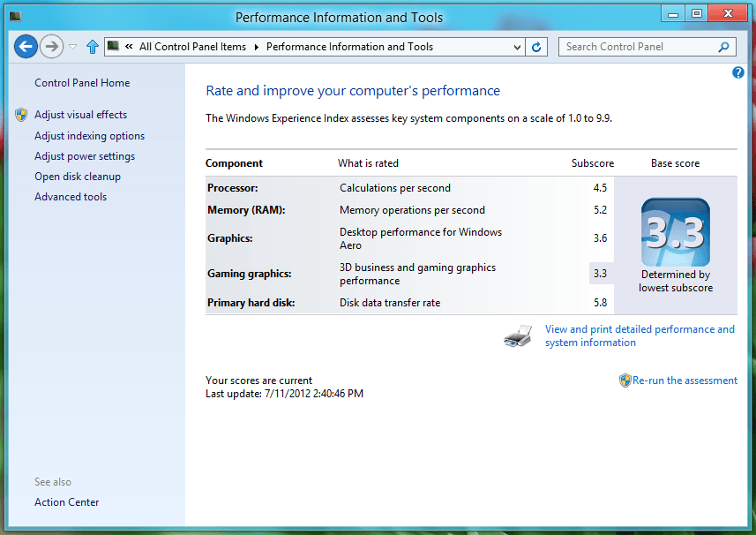Click the Base score column header
The height and width of the screenshot is (535, 756).
pos(675,163)
